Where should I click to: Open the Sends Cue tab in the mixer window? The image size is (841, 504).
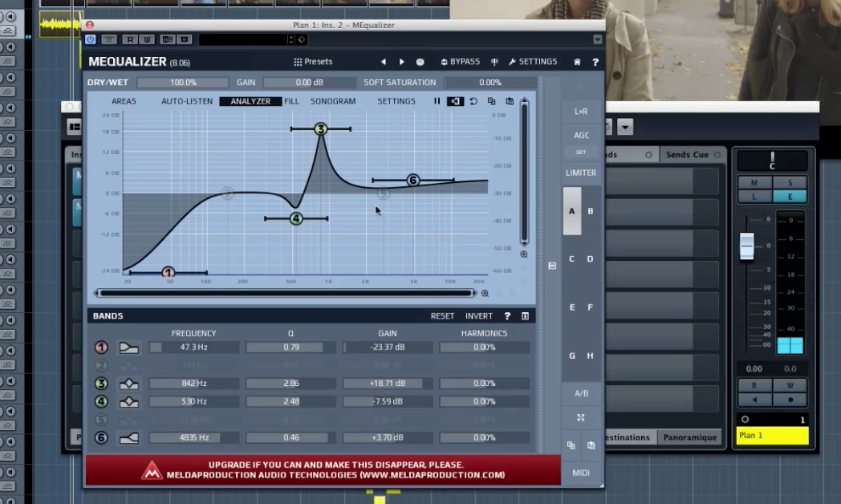693,154
